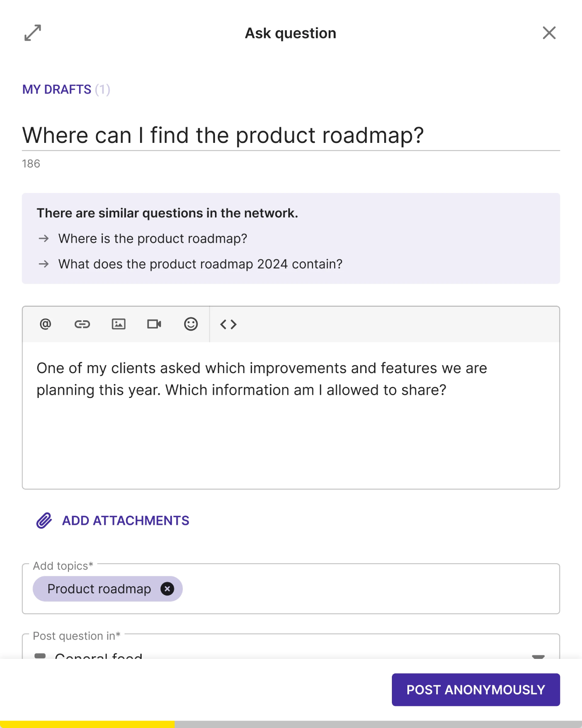Add a video with camera icon
The width and height of the screenshot is (582, 728).
[x=154, y=324]
